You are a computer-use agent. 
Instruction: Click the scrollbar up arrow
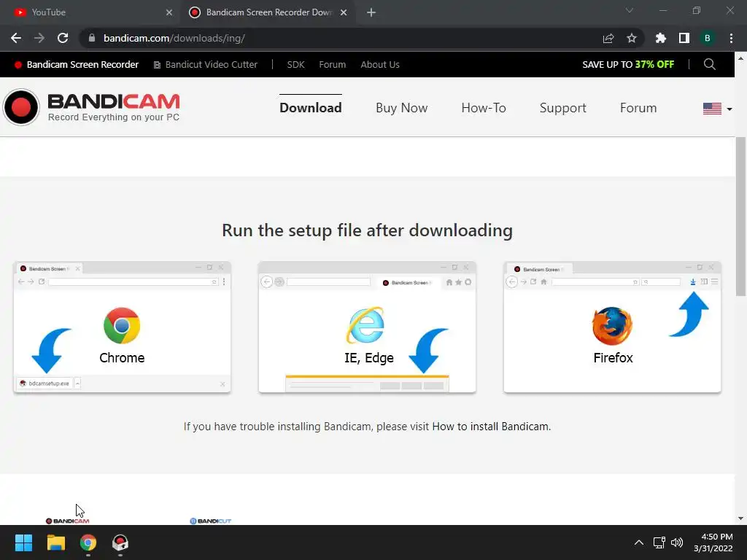click(740, 58)
